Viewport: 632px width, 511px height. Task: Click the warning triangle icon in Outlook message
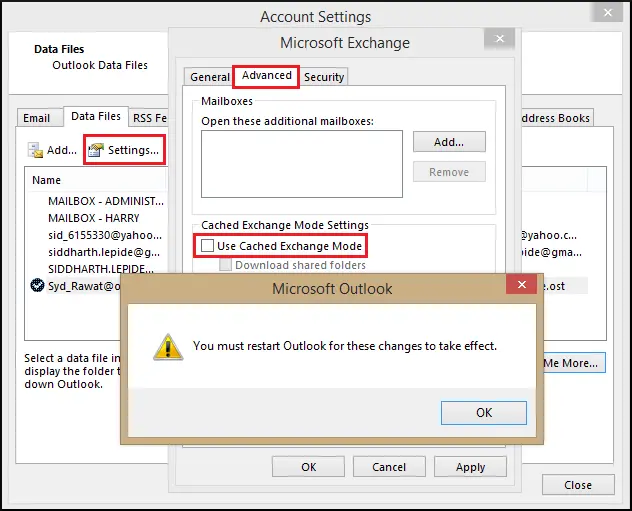[166, 346]
